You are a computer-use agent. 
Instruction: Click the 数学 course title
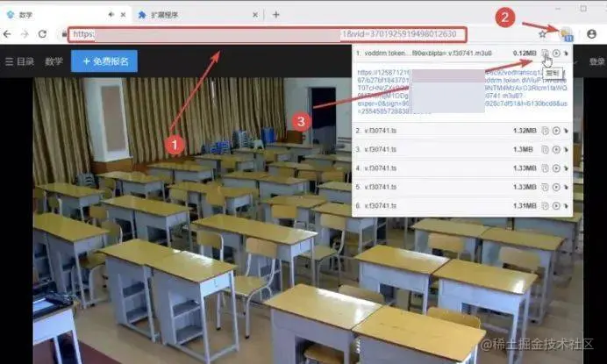click(54, 61)
